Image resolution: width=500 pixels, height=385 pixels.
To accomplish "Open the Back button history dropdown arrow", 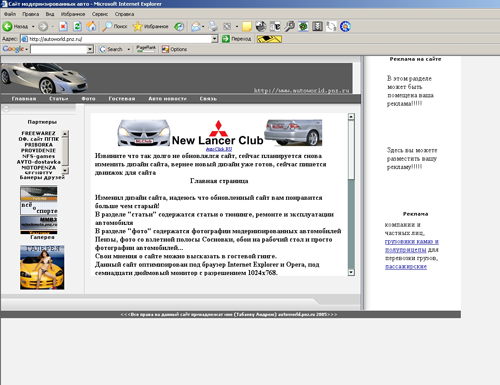I will [33, 26].
